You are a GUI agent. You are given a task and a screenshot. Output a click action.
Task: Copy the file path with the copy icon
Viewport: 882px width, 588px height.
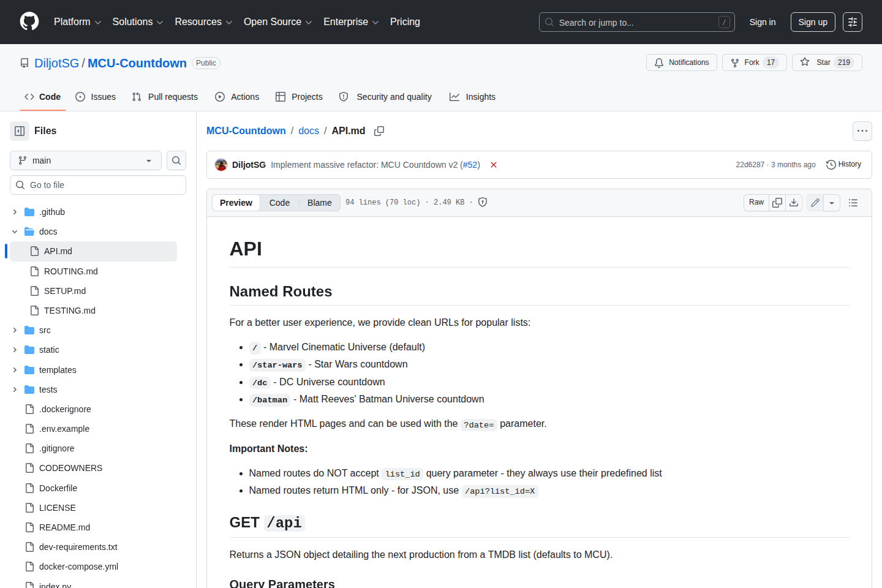[379, 131]
